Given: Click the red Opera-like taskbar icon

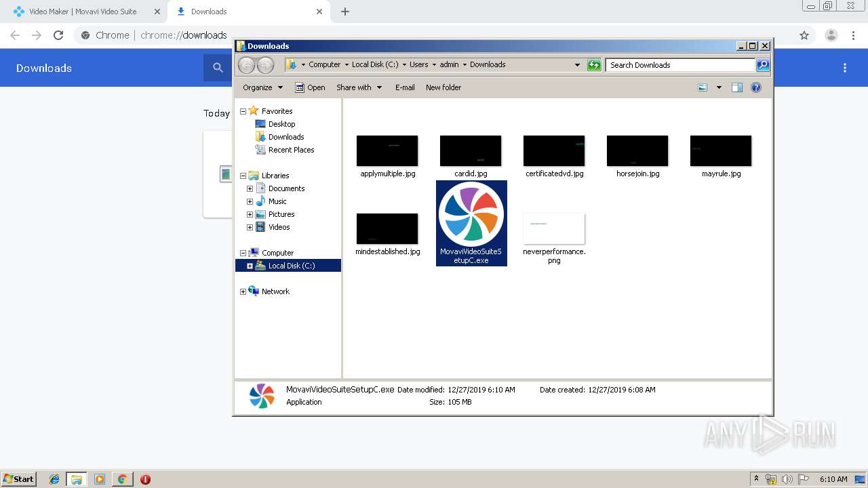Looking at the screenshot, I should click(x=145, y=479).
